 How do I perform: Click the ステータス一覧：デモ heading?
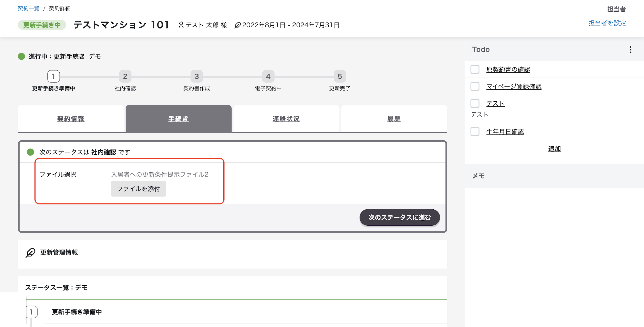click(57, 288)
